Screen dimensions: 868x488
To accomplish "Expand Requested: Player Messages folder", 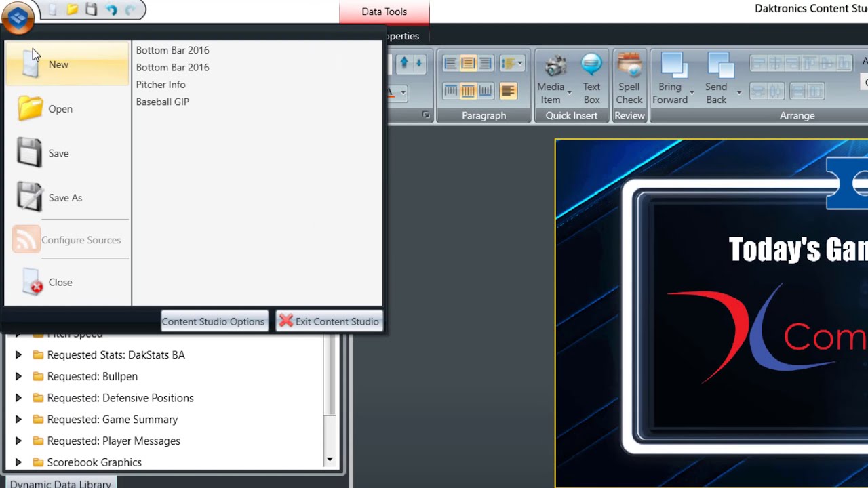I will tap(18, 441).
